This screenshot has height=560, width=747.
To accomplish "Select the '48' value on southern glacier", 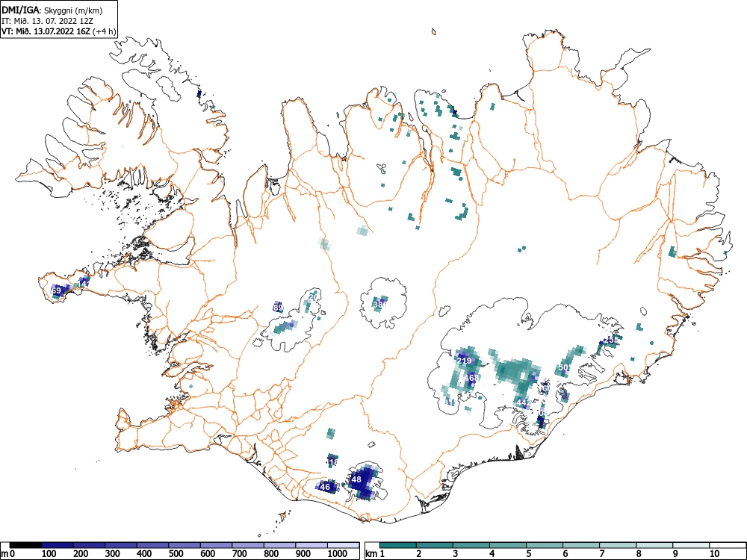I will [x=356, y=479].
